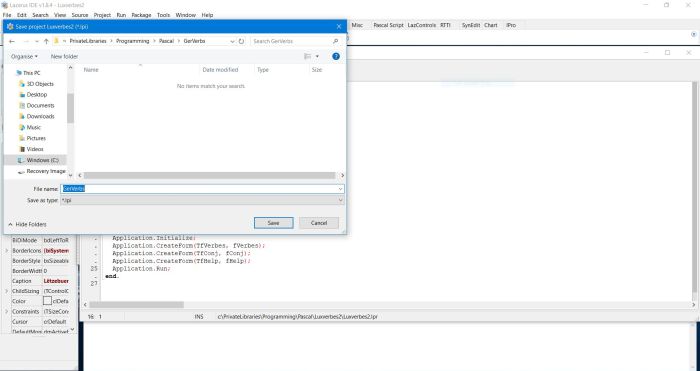Click Programming in the path breadcrumb
700x371 pixels.
[133, 41]
